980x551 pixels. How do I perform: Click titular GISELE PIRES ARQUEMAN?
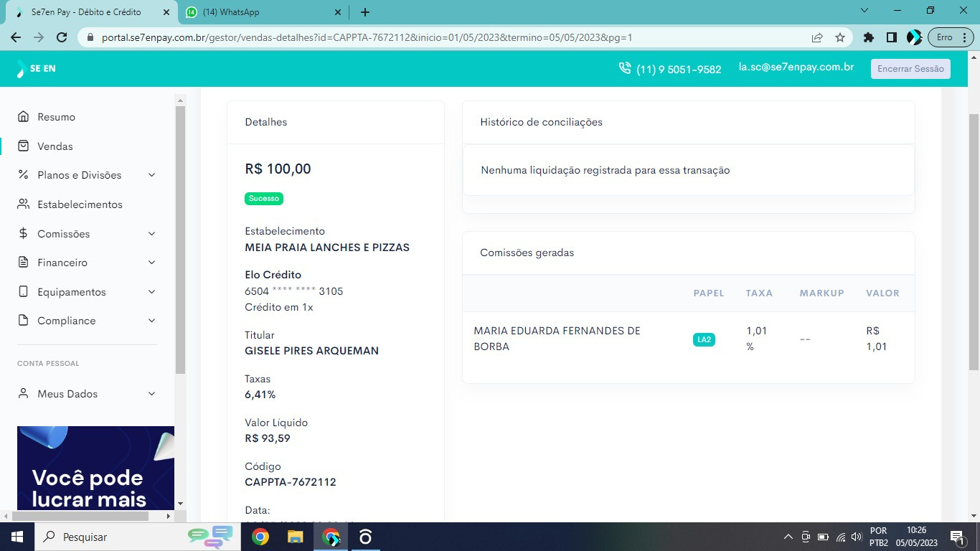click(311, 351)
